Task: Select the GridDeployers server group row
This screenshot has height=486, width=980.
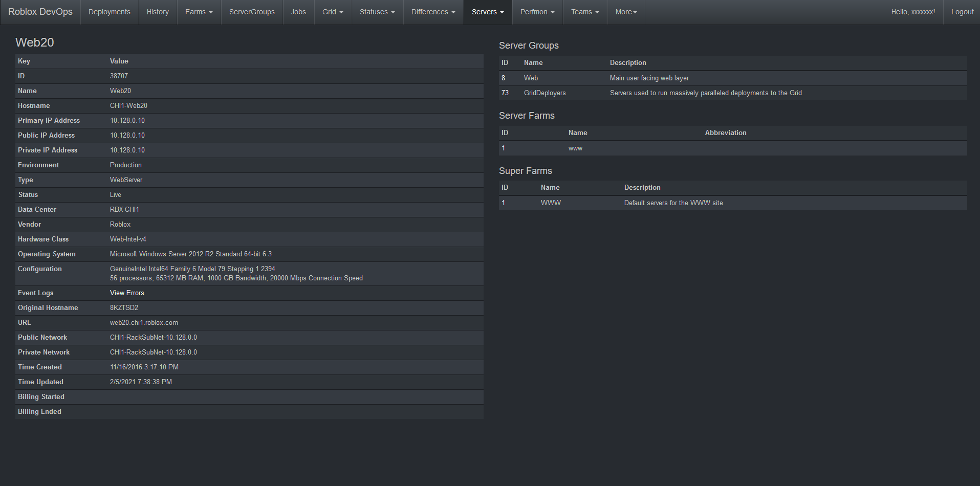Action: (545, 93)
